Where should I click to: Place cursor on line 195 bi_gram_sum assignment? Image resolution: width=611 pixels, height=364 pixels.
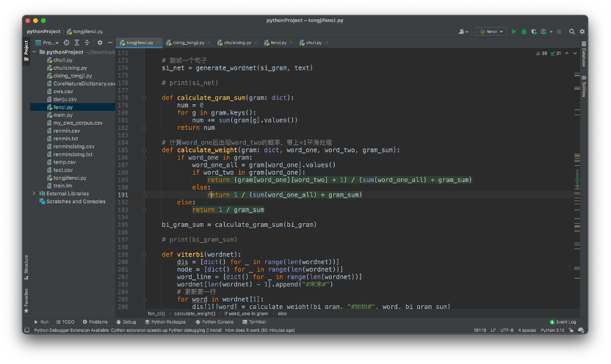[x=239, y=225]
